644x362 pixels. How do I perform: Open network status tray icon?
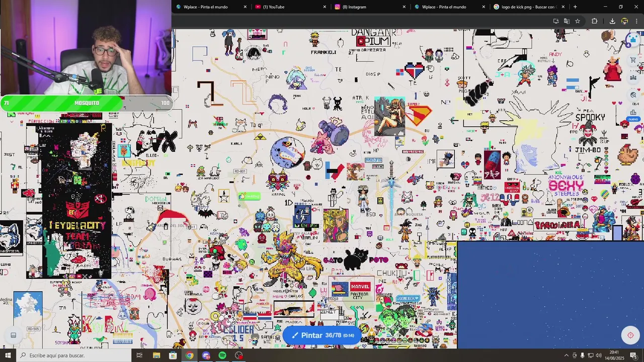[591, 355]
